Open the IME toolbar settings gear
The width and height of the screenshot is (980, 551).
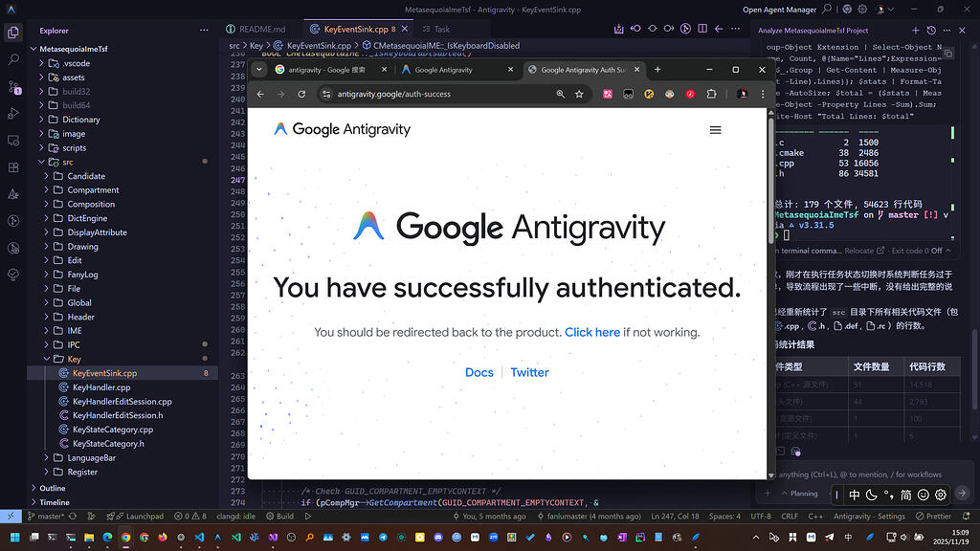click(941, 495)
